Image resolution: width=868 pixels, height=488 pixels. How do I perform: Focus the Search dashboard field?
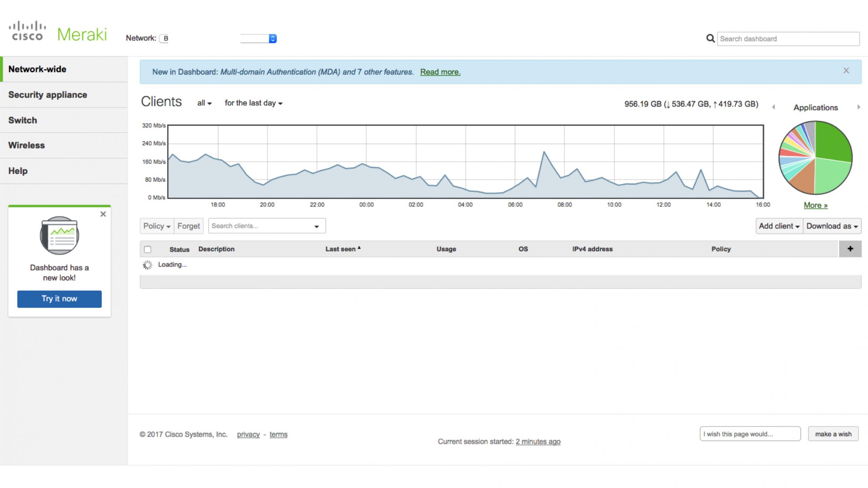tap(788, 39)
